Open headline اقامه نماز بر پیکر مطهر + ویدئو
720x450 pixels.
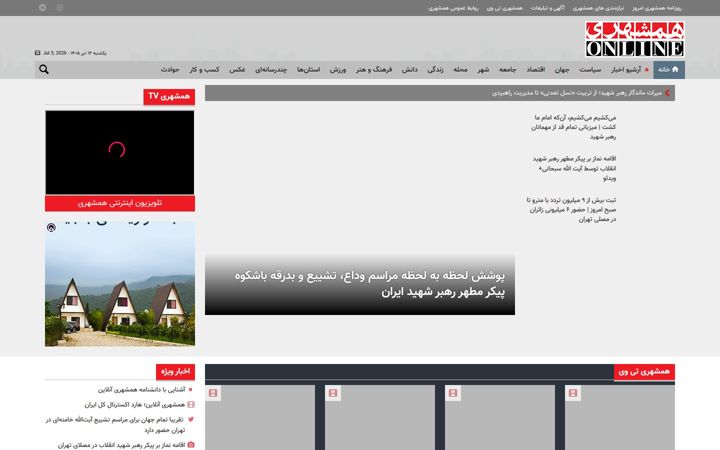(x=574, y=168)
